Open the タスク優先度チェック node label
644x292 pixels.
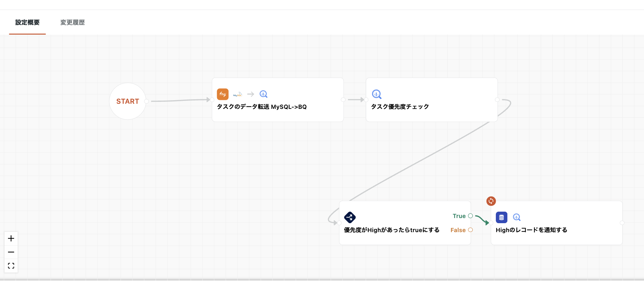click(400, 107)
